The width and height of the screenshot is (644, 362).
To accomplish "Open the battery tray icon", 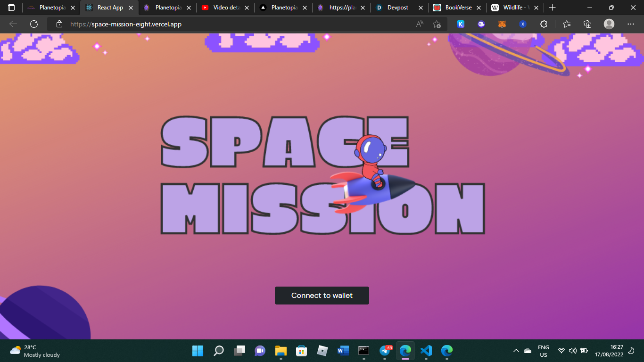I will pos(584,351).
